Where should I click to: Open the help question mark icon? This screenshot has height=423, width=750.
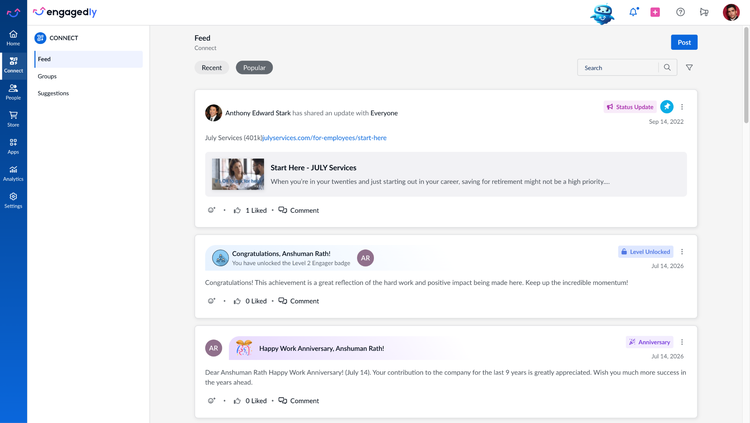click(680, 12)
